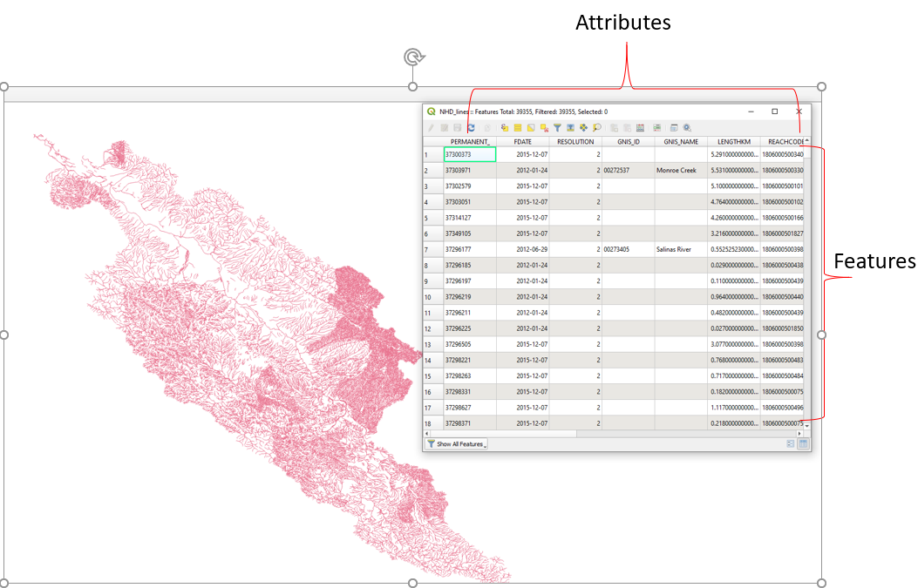Select all features in the table
918x588 pixels.
click(518, 128)
